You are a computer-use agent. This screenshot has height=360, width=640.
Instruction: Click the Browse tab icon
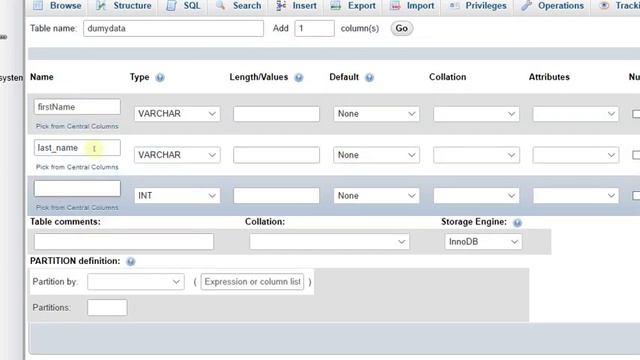(38, 5)
